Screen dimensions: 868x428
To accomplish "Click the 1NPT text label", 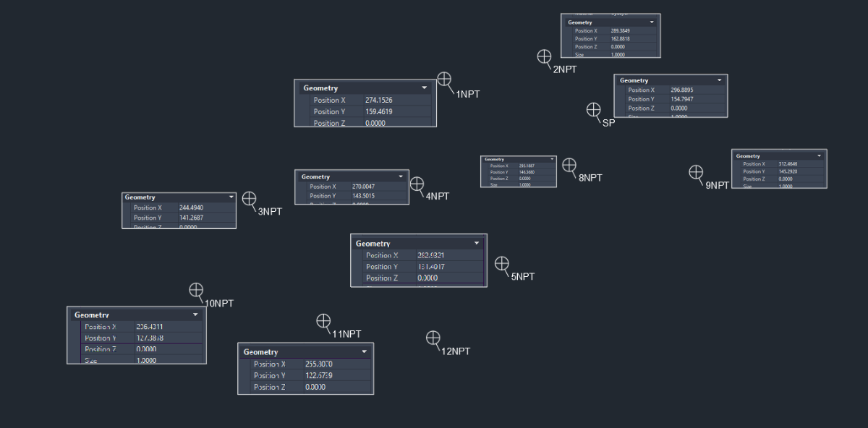I will click(468, 94).
